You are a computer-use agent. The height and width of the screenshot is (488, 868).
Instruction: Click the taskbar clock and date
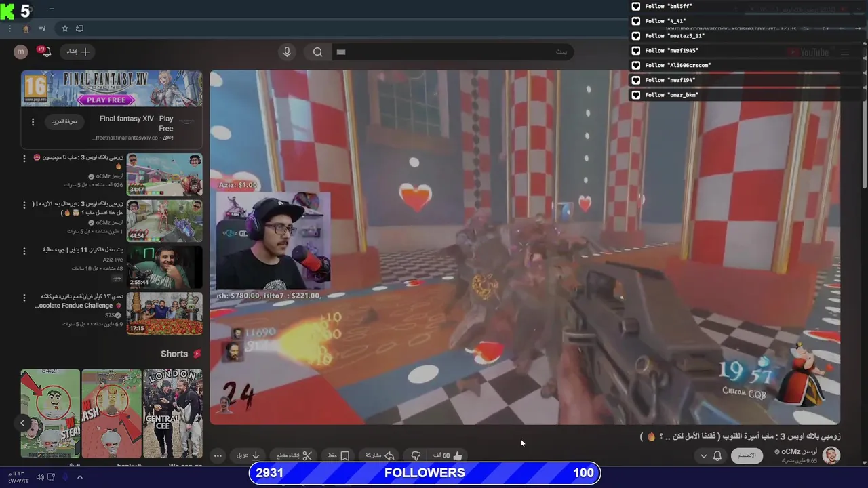[18, 477]
